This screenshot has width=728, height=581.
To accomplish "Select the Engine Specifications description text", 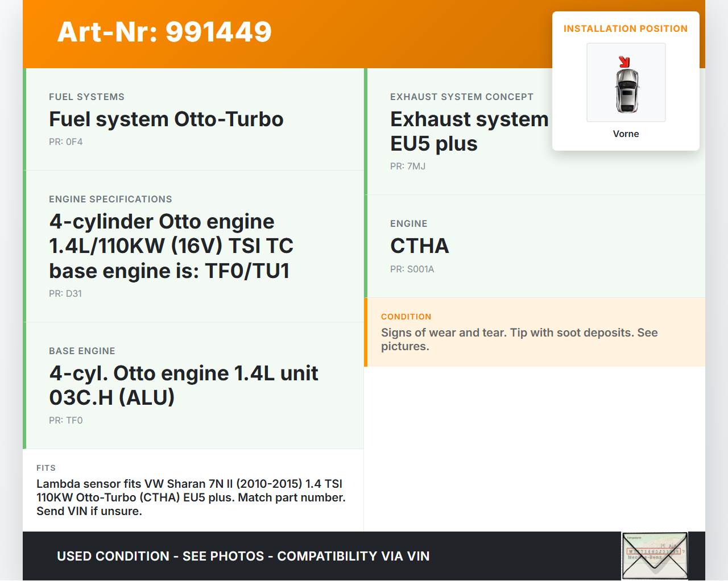I will pyautogui.click(x=171, y=246).
